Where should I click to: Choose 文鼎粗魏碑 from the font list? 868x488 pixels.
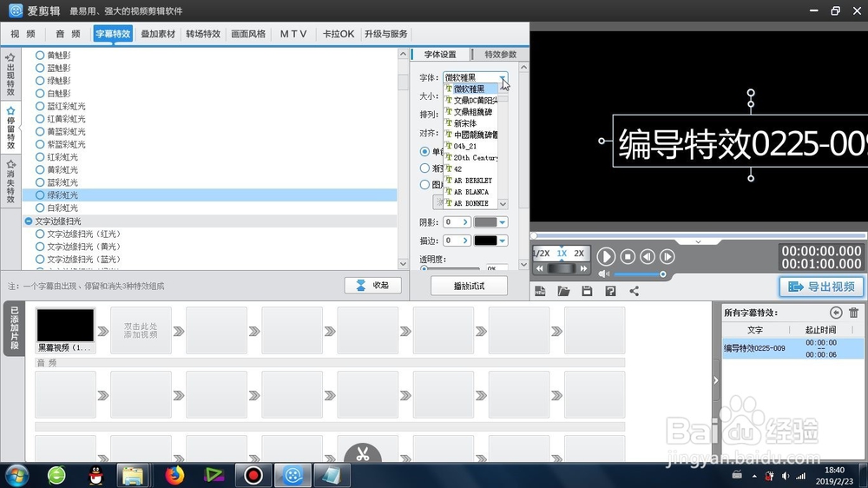471,112
